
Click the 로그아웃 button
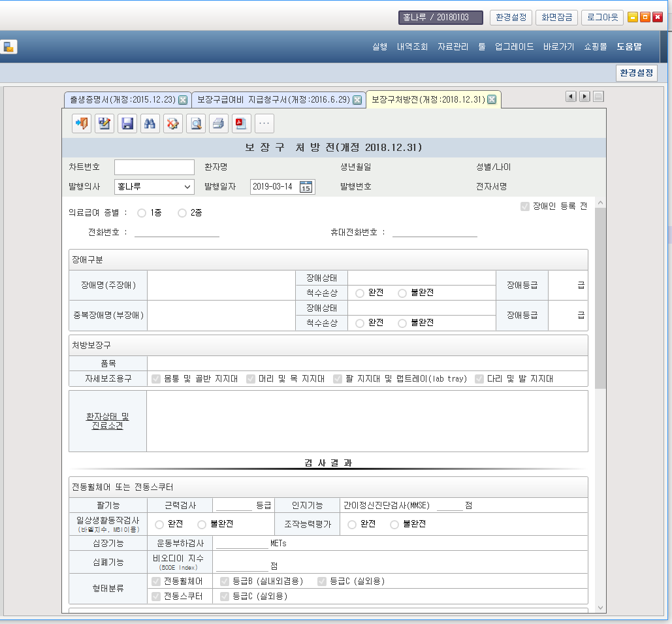coord(602,18)
